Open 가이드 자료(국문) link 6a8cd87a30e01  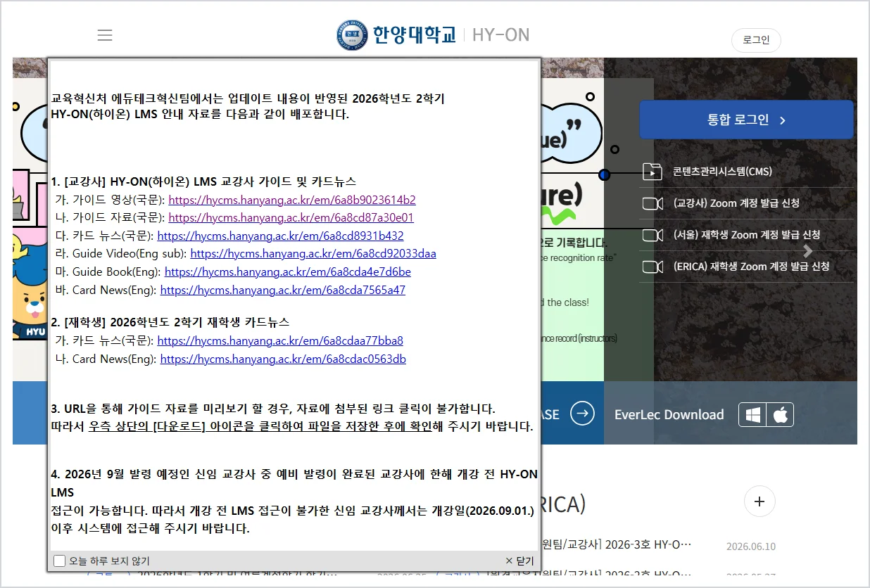coord(291,218)
